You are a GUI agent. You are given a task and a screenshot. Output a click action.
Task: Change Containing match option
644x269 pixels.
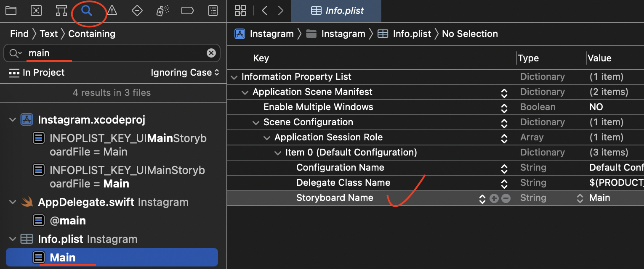pos(92,34)
